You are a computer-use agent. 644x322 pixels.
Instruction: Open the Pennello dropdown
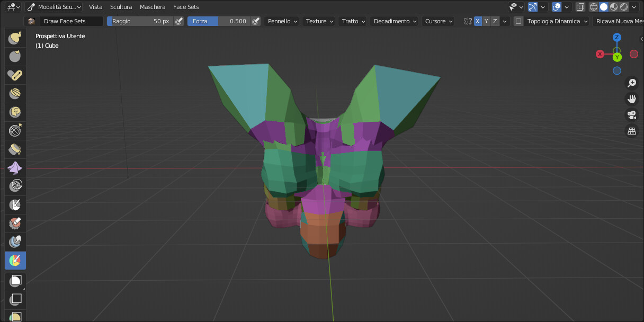[281, 21]
